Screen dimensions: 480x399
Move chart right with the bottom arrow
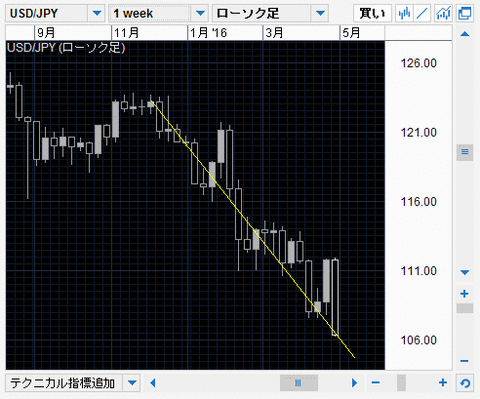click(354, 383)
